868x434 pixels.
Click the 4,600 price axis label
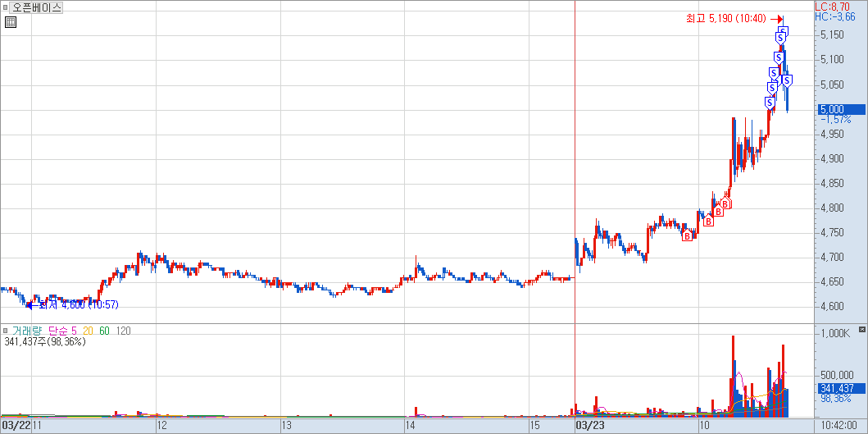tap(832, 306)
